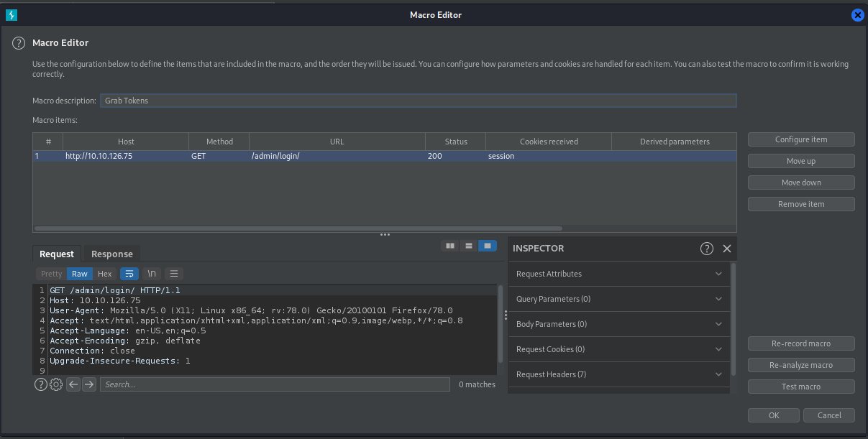Switch to side-by-side split layout
This screenshot has height=439, width=868.
[x=450, y=246]
